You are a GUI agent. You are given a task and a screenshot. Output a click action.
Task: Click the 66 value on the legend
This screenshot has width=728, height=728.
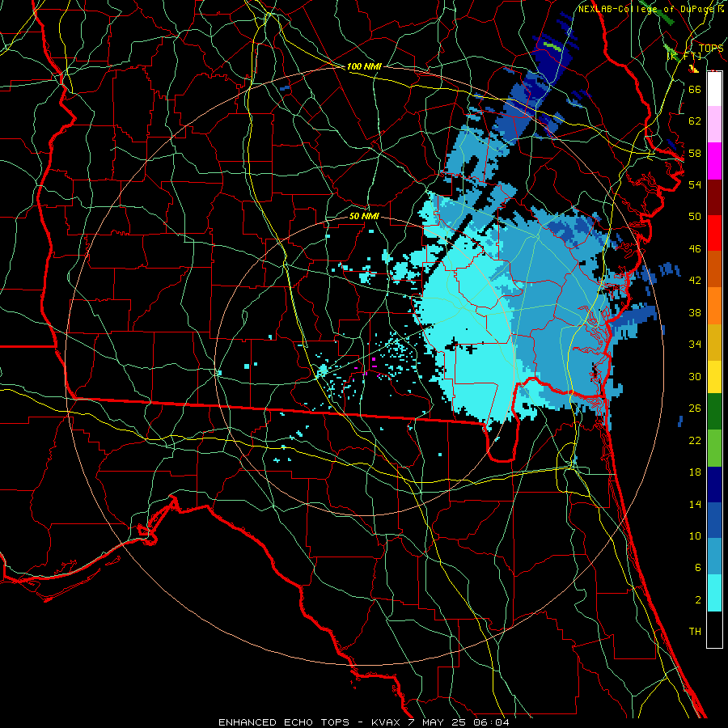point(695,89)
